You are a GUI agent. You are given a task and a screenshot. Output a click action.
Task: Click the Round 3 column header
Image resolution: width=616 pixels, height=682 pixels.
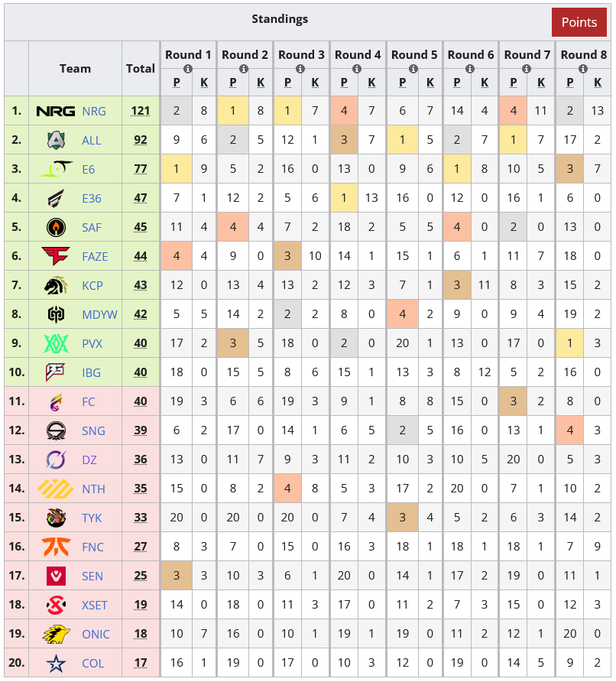(x=301, y=55)
